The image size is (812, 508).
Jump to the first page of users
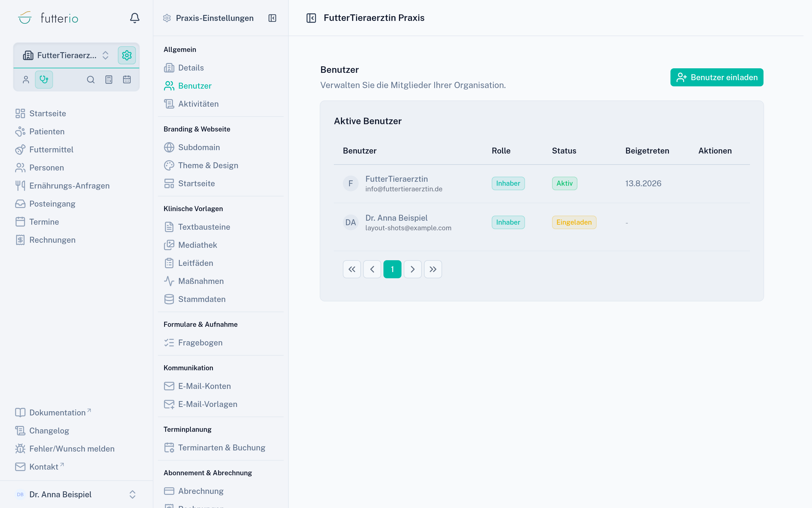point(352,269)
